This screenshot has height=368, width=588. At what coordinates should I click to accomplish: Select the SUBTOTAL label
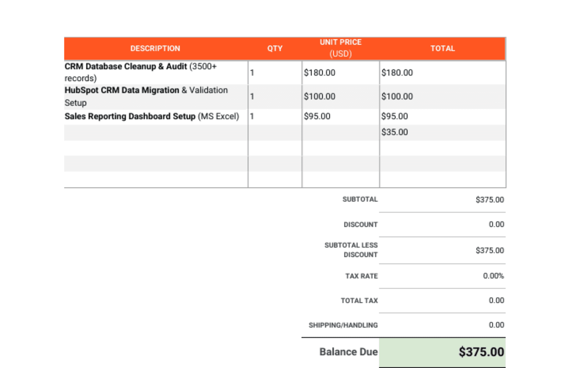click(360, 199)
